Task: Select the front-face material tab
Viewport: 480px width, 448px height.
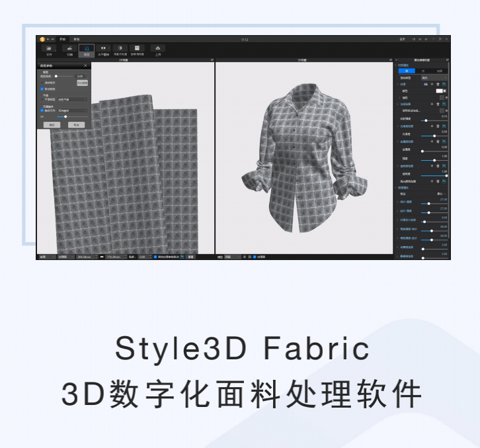Action: point(407,71)
